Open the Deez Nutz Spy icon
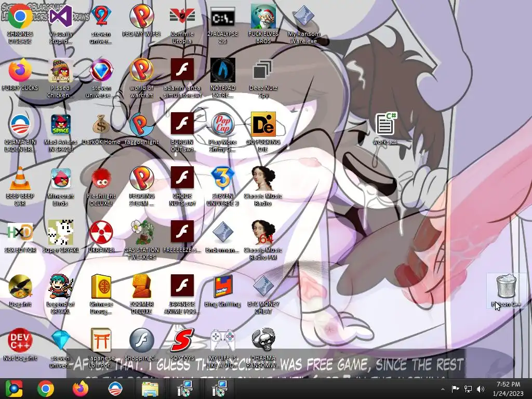Screen dimensions: 532x399 point(263,79)
